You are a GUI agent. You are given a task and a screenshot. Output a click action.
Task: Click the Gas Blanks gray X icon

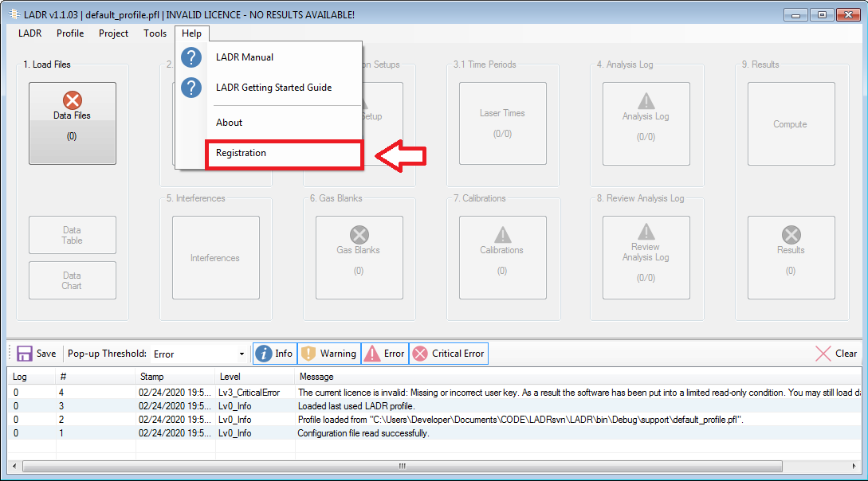tap(359, 234)
